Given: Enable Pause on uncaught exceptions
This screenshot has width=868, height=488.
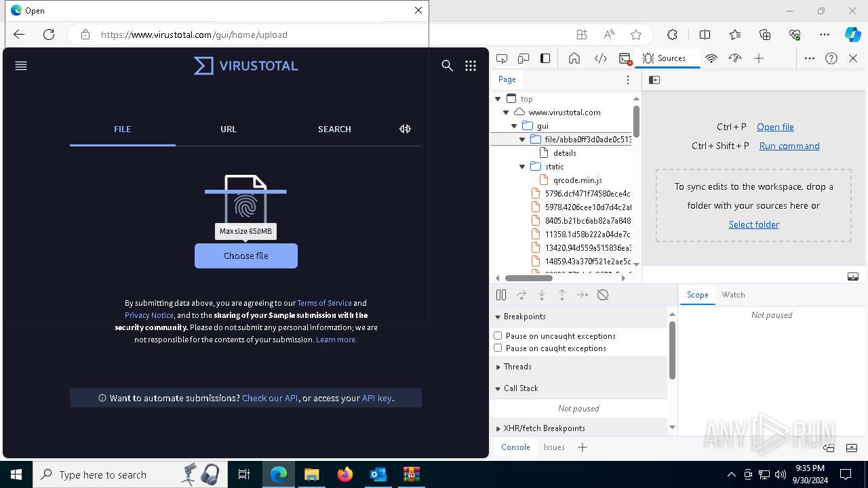Looking at the screenshot, I should [498, 335].
